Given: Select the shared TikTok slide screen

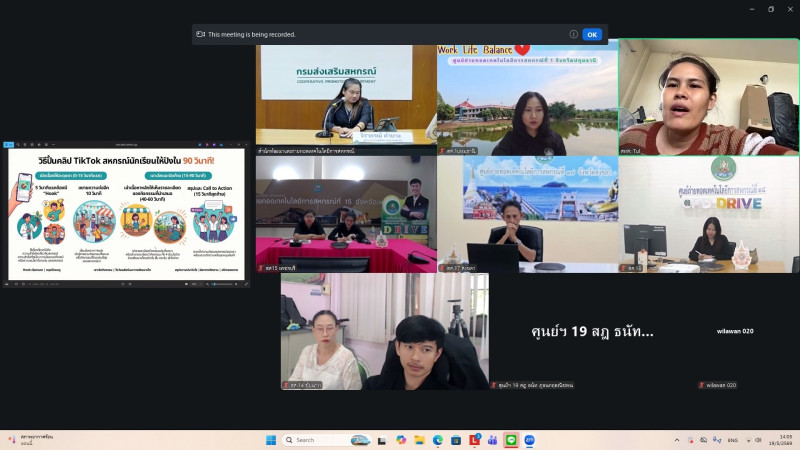Looking at the screenshot, I should click(126, 214).
